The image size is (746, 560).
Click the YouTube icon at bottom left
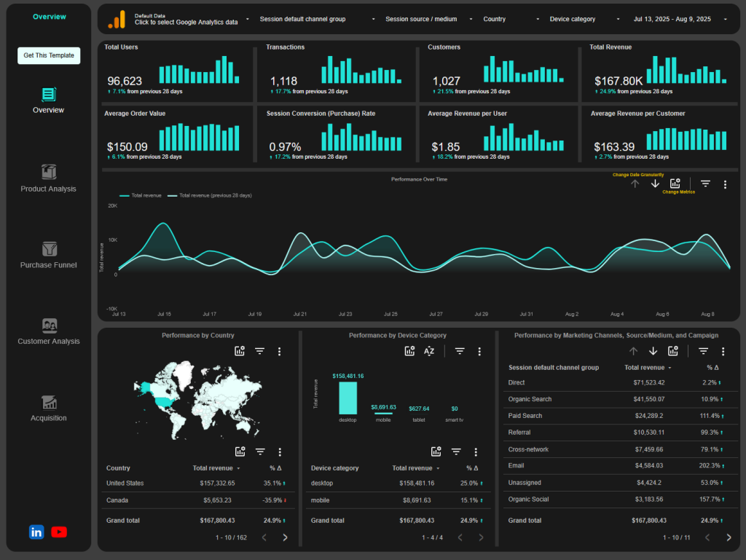coord(59,532)
